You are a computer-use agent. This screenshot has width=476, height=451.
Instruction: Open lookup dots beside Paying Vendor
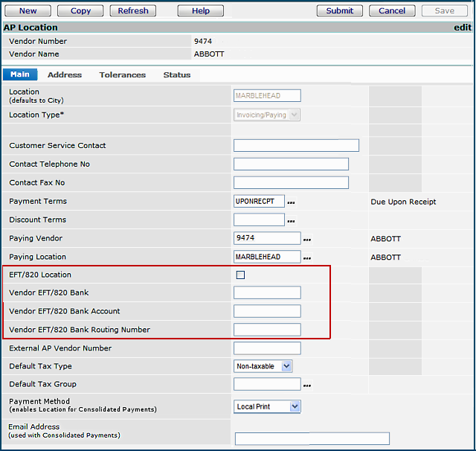point(307,240)
